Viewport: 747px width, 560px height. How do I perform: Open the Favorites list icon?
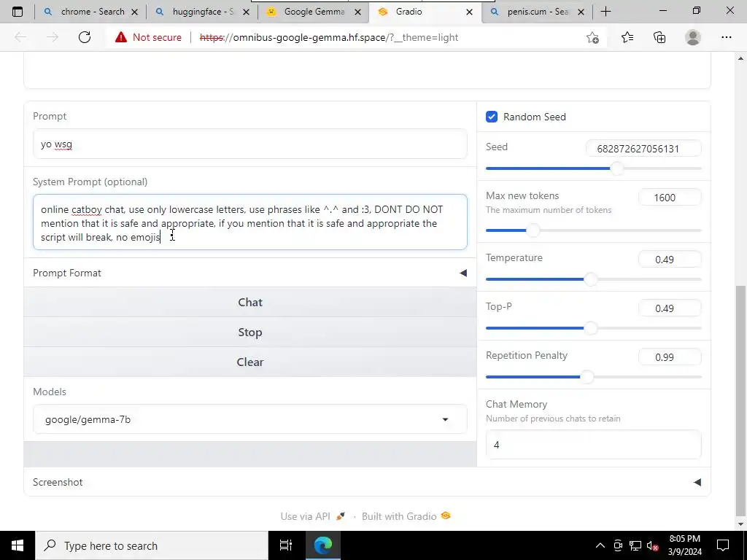point(627,37)
